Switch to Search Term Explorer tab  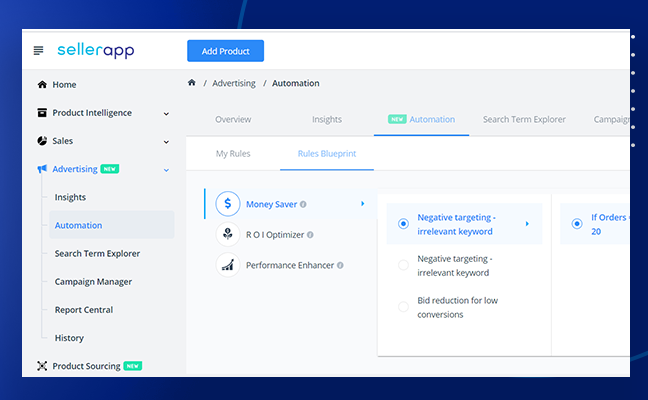(x=524, y=119)
